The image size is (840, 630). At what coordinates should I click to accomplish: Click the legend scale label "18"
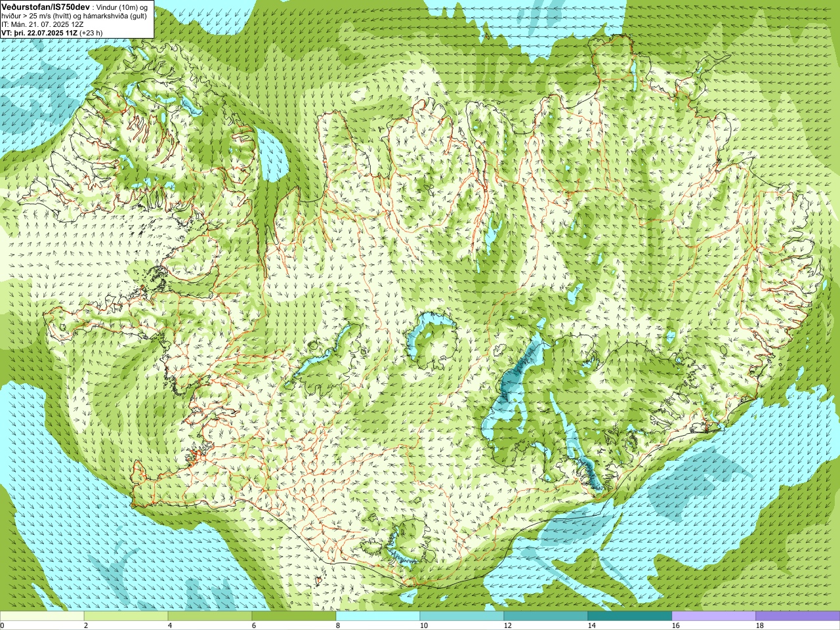759,625
